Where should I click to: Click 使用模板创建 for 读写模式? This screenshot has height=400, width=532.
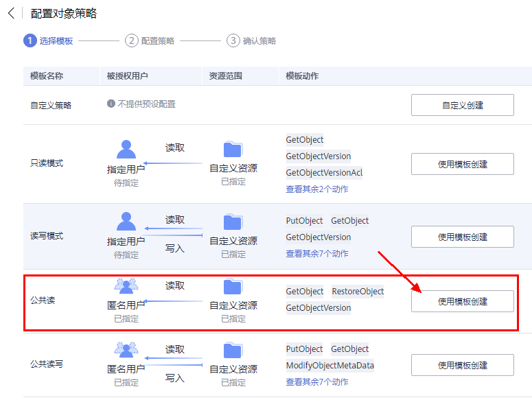point(462,237)
